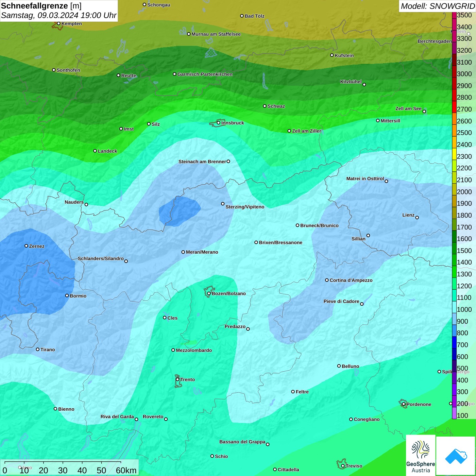Click the Schwaz location dot

[x=265, y=106]
